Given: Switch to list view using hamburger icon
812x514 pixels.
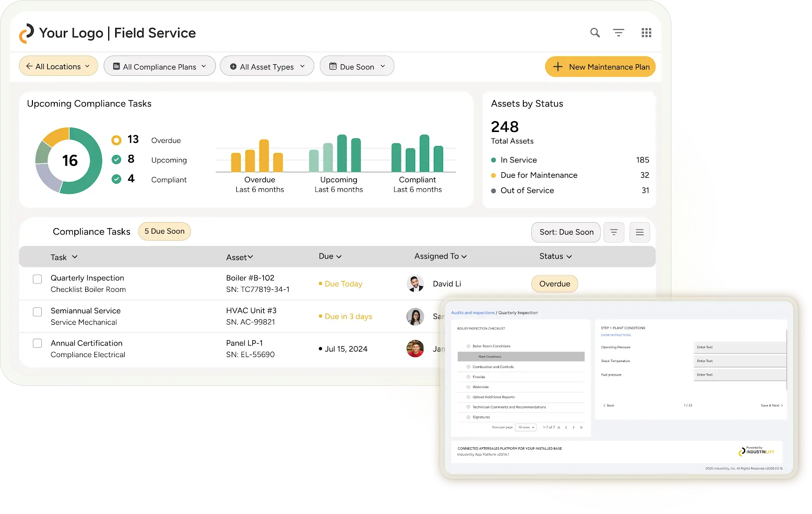Looking at the screenshot, I should pyautogui.click(x=640, y=232).
